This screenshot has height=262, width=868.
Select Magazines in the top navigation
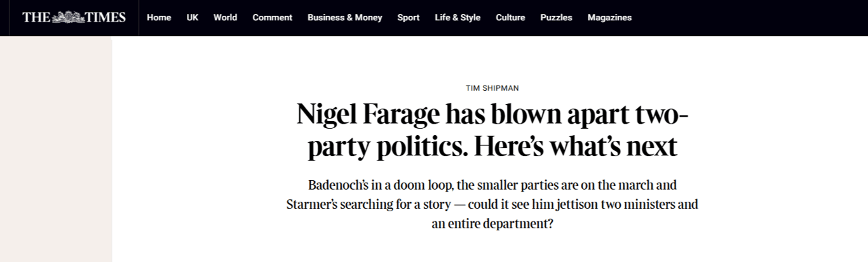click(609, 18)
